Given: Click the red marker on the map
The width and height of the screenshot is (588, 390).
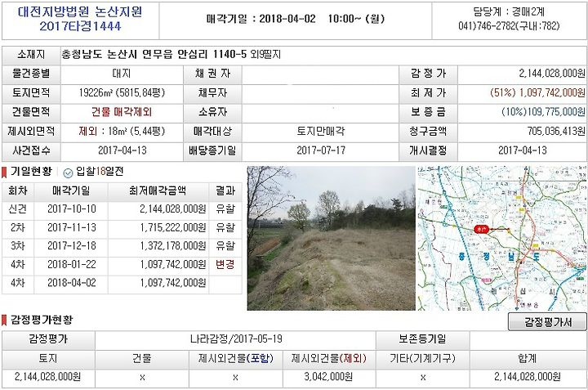Looking at the screenshot, I should [481, 229].
